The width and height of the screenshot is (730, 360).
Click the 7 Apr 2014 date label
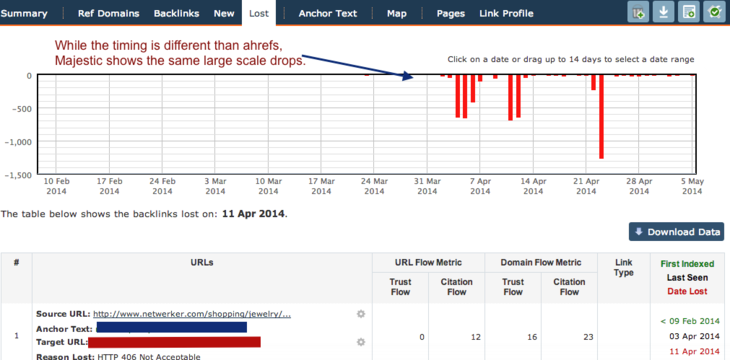[x=480, y=185]
